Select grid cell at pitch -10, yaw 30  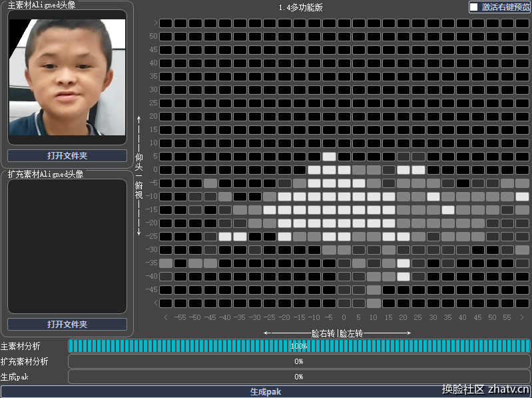[x=433, y=197]
